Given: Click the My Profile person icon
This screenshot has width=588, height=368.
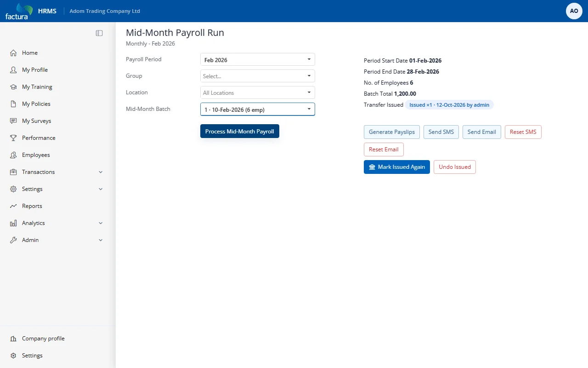Looking at the screenshot, I should [x=13, y=70].
